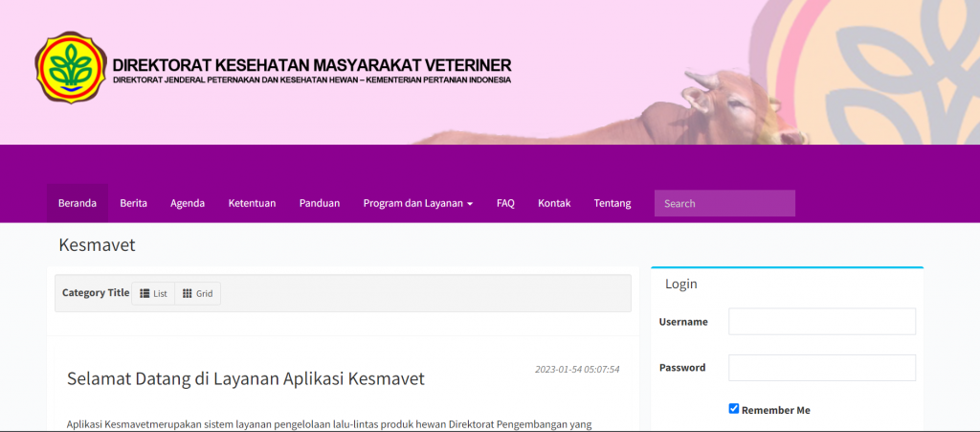
Task: Open the Ketentuan page
Action: [x=252, y=203]
